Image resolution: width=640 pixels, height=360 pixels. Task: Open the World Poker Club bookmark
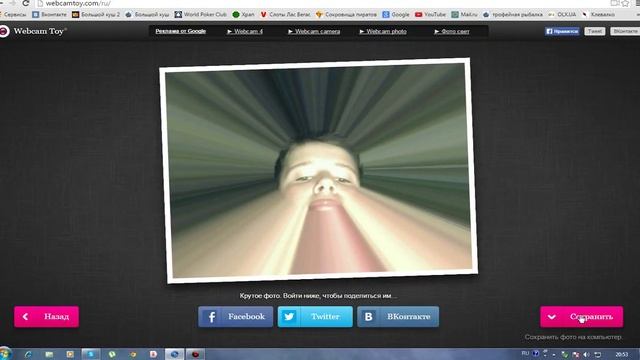(200, 14)
